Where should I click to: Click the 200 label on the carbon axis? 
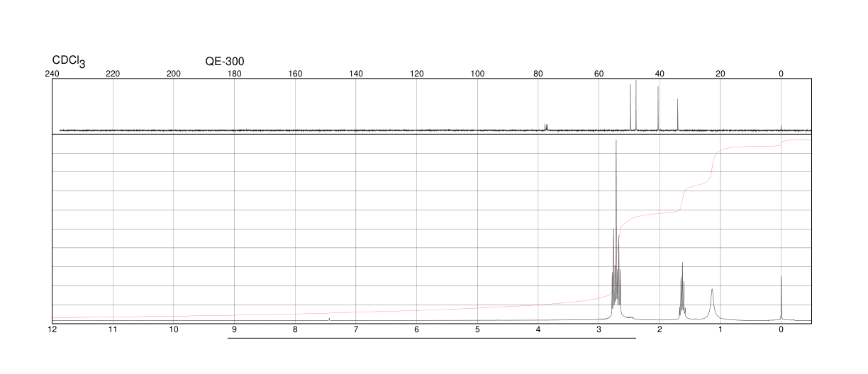(x=174, y=74)
